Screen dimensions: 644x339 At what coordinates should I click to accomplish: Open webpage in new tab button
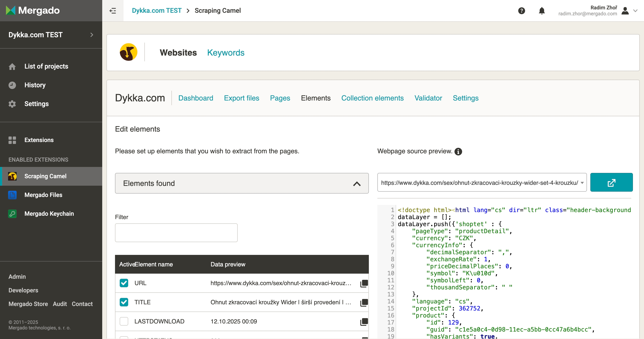pyautogui.click(x=611, y=182)
